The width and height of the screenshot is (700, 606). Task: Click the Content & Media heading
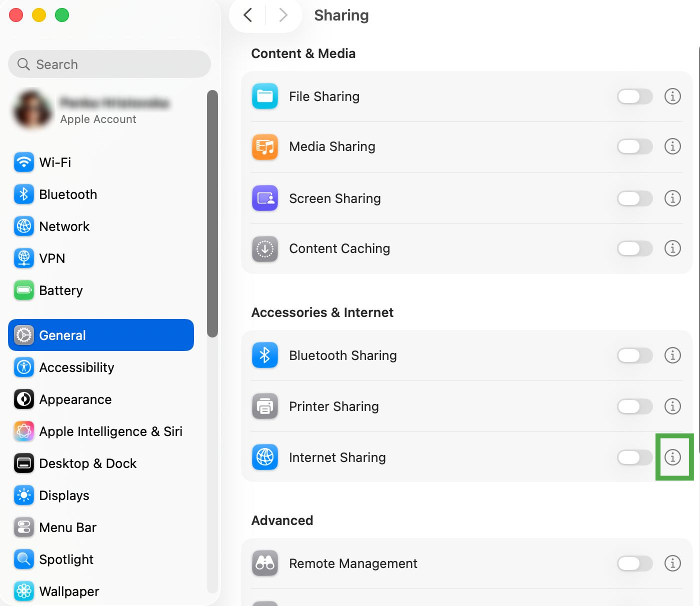(303, 53)
